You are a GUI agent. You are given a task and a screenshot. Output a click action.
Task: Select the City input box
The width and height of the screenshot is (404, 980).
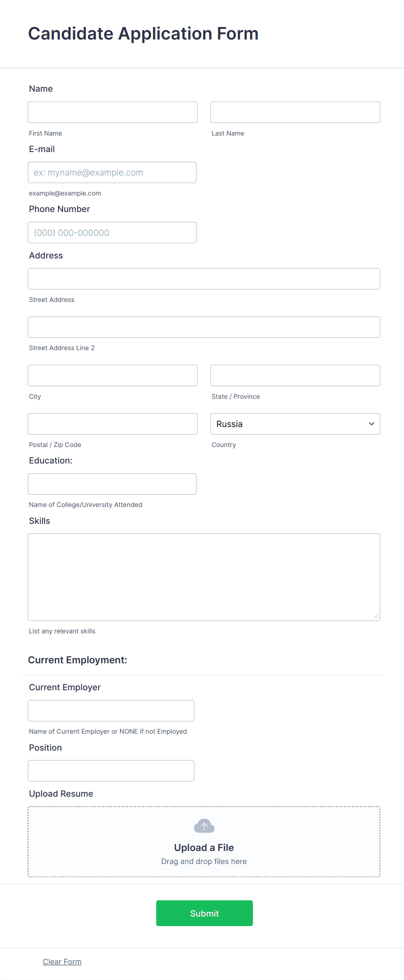113,375
